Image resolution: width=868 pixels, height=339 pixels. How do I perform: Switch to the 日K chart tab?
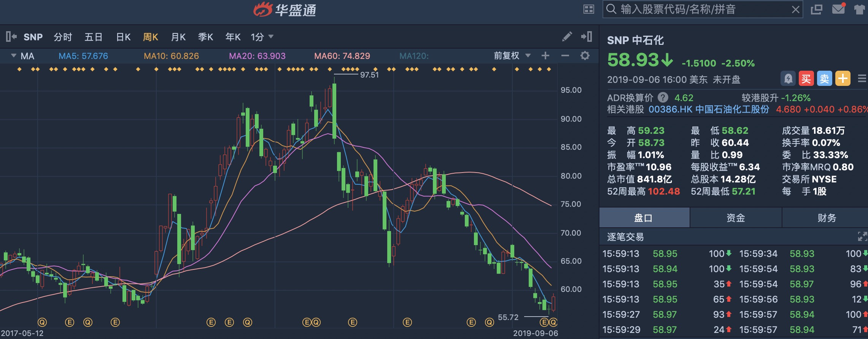(123, 37)
